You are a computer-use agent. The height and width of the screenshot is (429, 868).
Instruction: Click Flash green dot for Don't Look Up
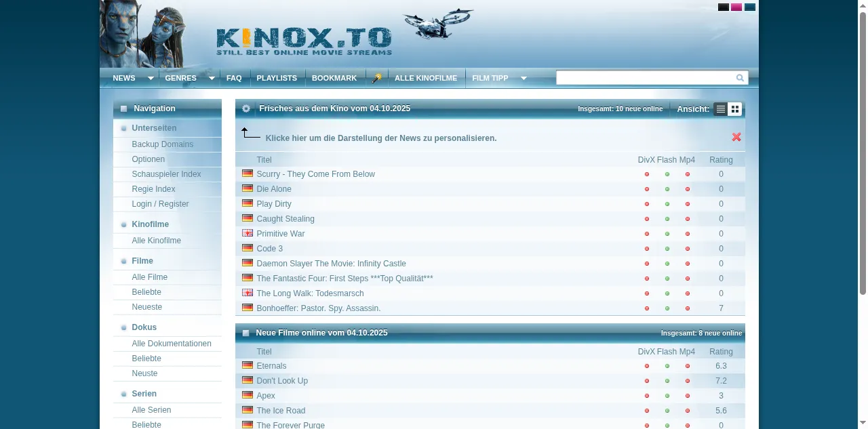tap(667, 381)
